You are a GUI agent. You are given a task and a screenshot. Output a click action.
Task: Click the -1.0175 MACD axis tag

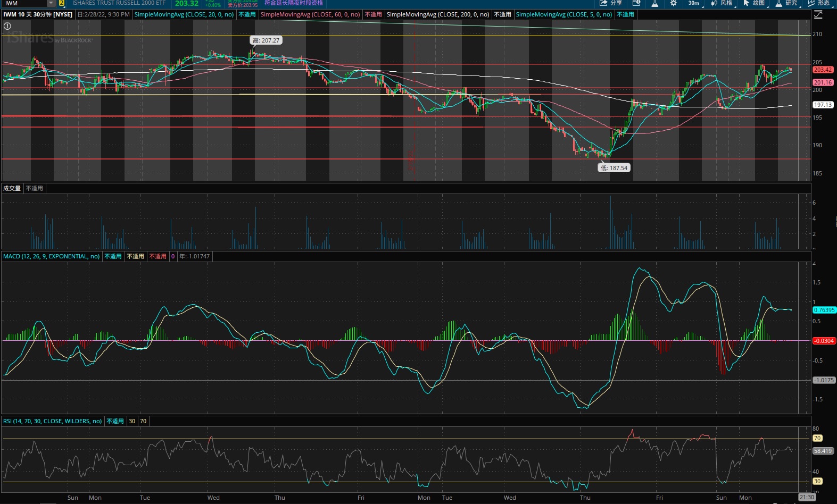pyautogui.click(x=824, y=380)
